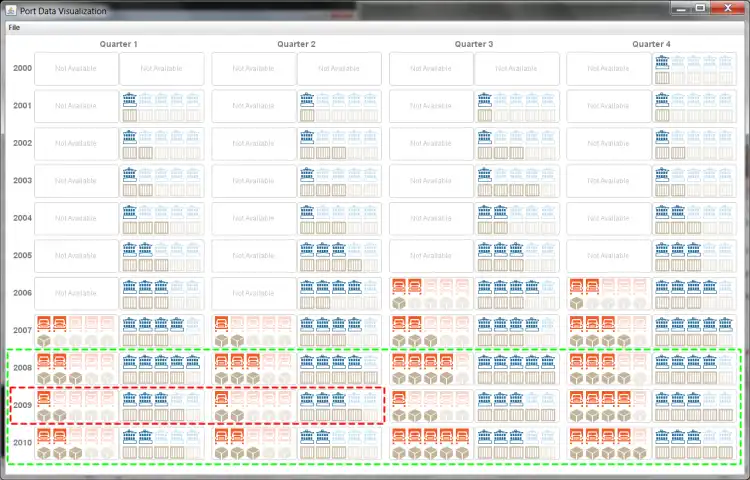Click the Not Available cell beside the 2000 label
The height and width of the screenshot is (480, 750).
pyautogui.click(x=76, y=69)
